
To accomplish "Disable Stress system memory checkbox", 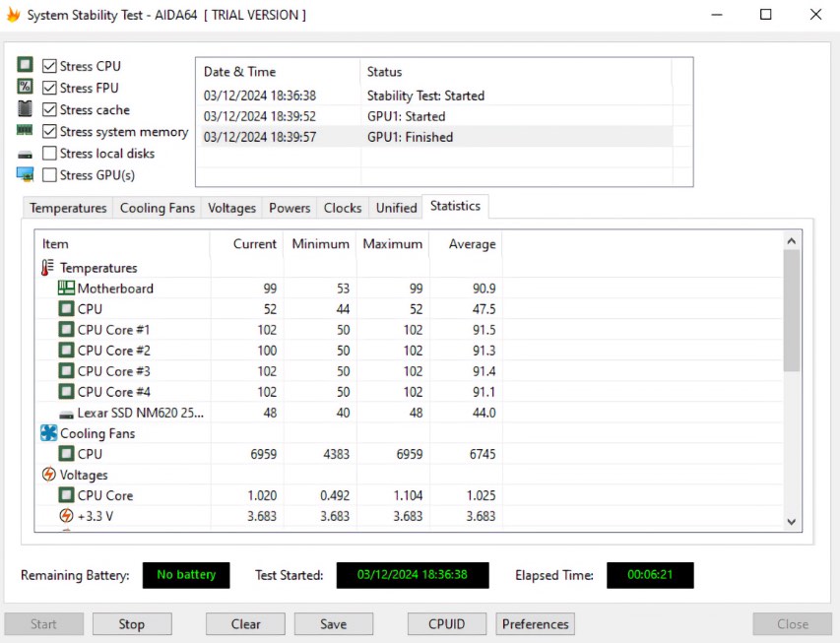I will 49,131.
